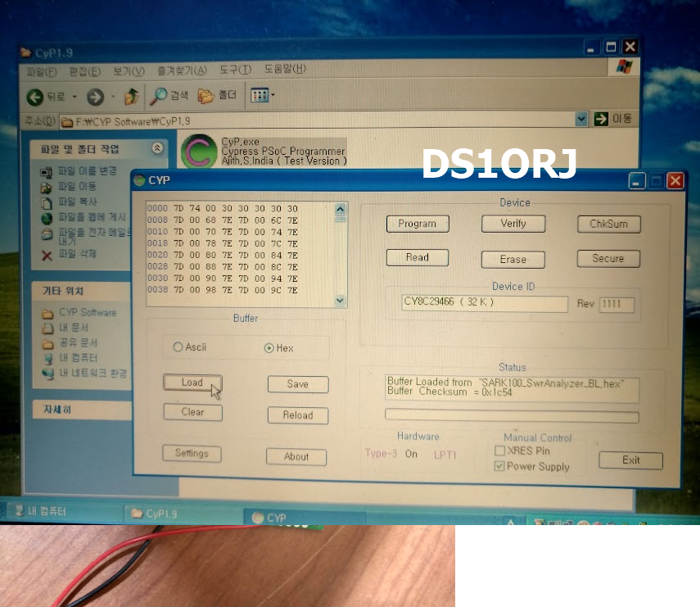Click the ChkSum button
Screen dimensions: 700x607
[608, 224]
